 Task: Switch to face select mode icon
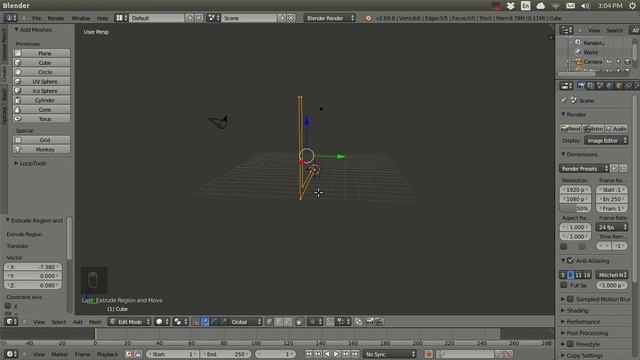coord(287,322)
